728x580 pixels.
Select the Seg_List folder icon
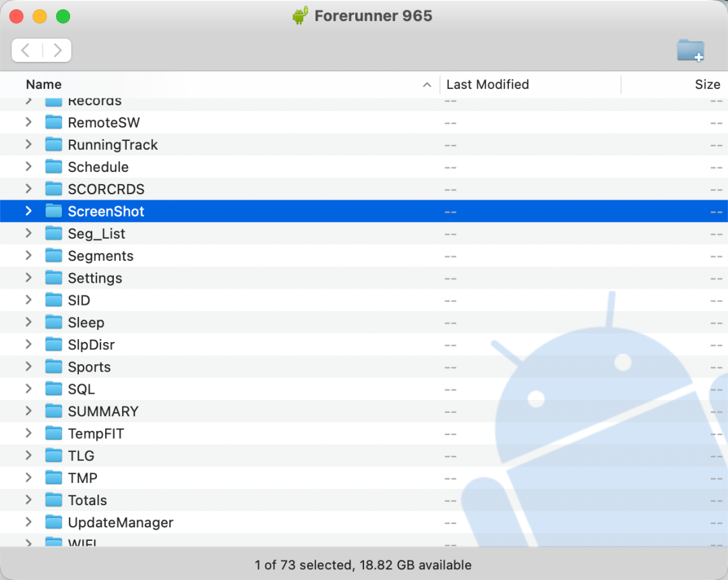pos(54,233)
